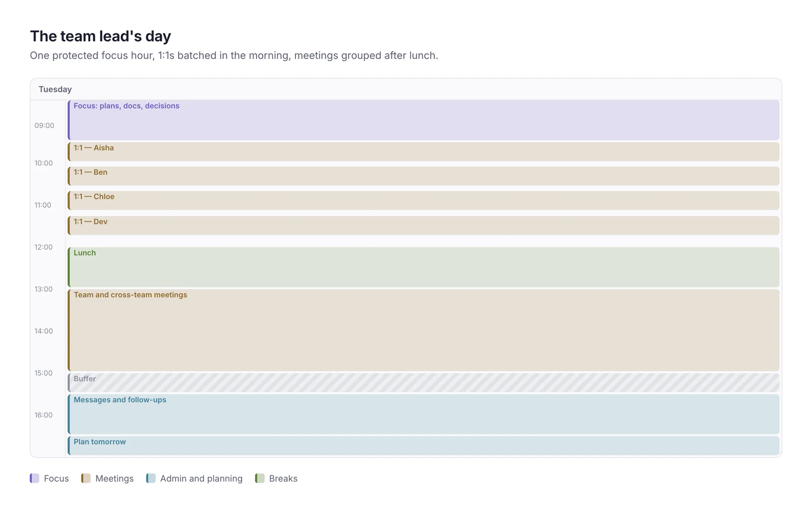Select the striped Buffer block
The width and height of the screenshot is (812, 508).
pyautogui.click(x=423, y=383)
